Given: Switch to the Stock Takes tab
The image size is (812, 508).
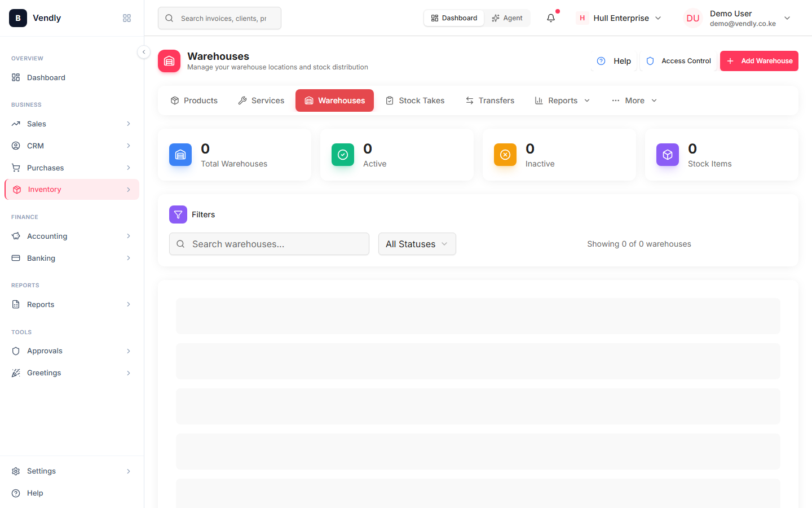Looking at the screenshot, I should coord(415,100).
